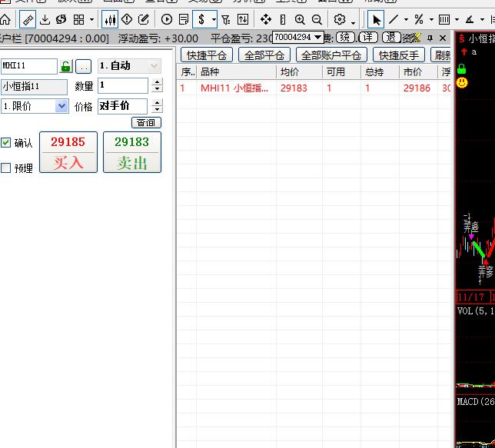
Task: Pin the account panel with pushpin
Action: [x=430, y=38]
